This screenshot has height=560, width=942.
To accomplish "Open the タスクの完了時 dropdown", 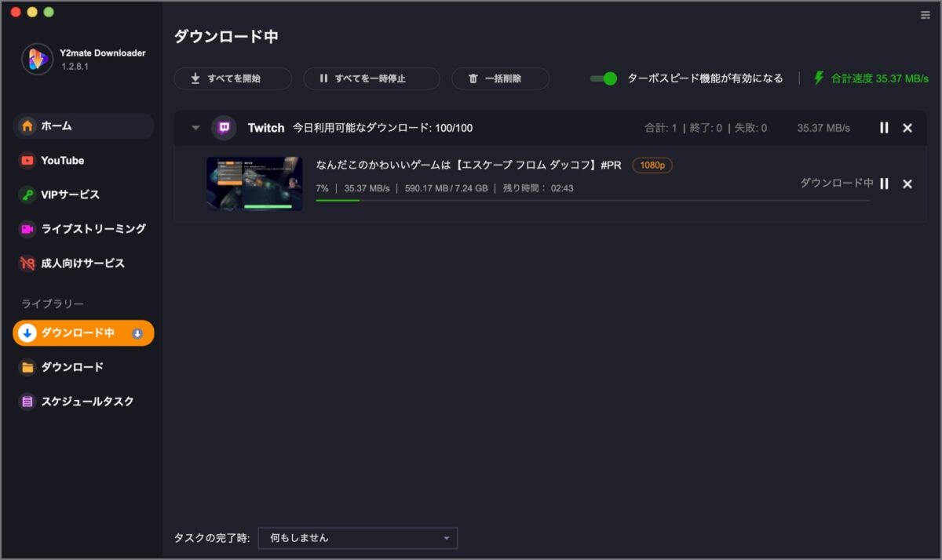I will coord(357,538).
